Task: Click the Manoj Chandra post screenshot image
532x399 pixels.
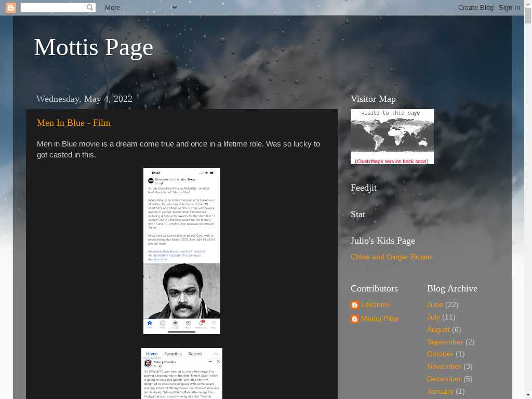Action: click(182, 373)
